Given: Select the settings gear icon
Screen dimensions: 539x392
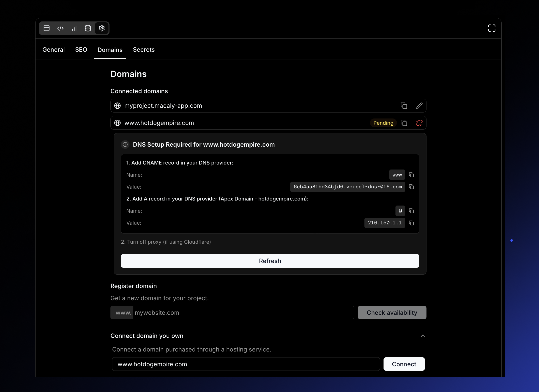Looking at the screenshot, I should point(101,28).
